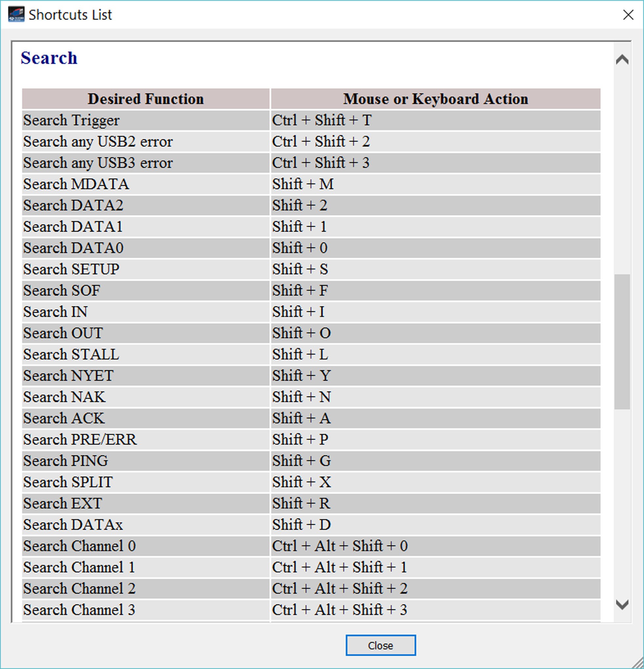Click the Desired Function column header

click(x=146, y=99)
